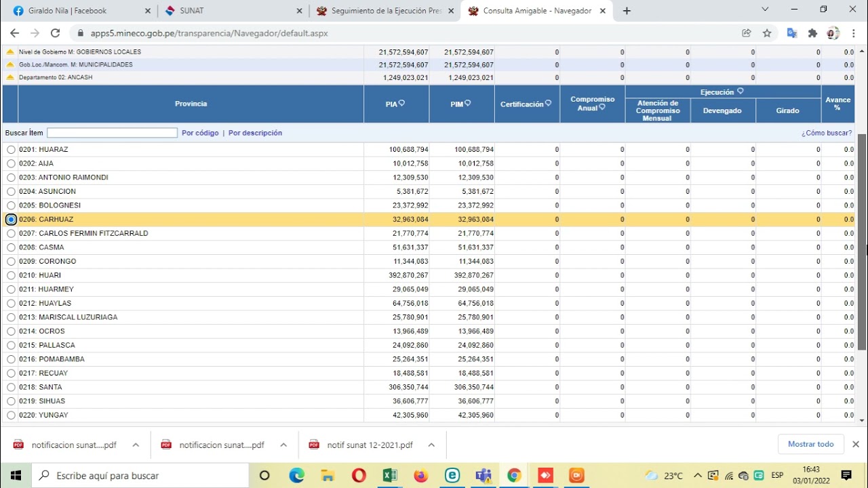Click the Mostrar todo downloads button
868x488 pixels.
[x=811, y=444]
